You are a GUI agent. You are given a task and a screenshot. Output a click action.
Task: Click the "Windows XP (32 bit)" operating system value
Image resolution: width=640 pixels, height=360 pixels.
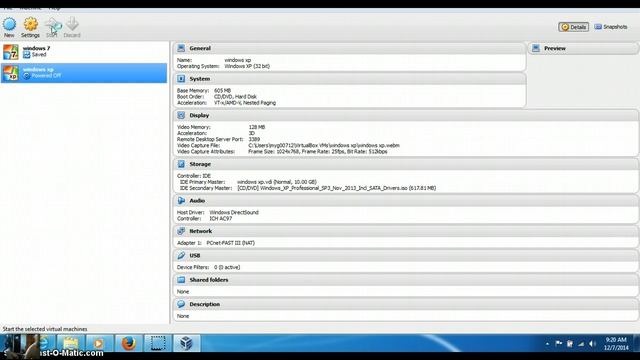(247, 66)
